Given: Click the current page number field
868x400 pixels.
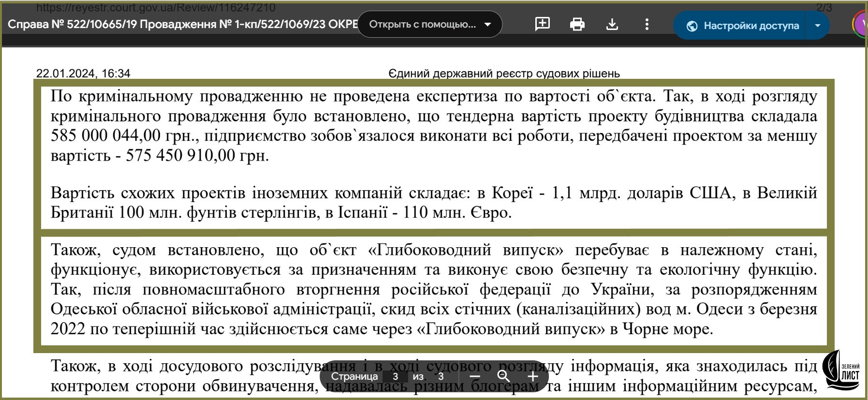Looking at the screenshot, I should 395,376.
